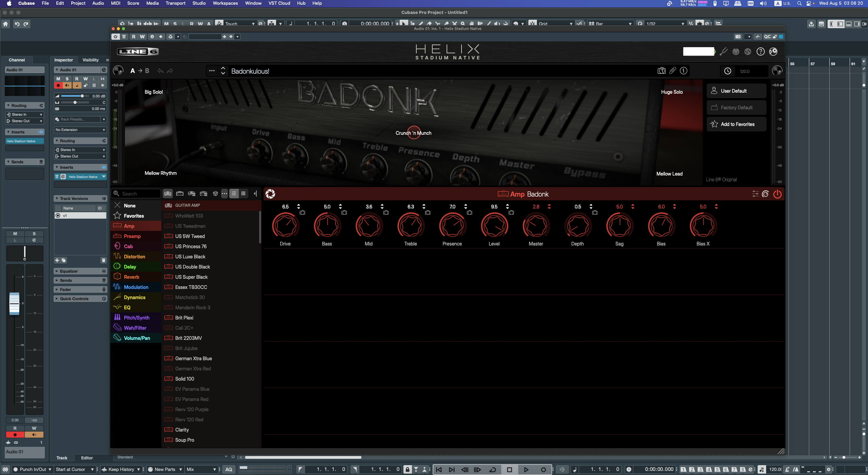Toggle monitor button on Audio 01 Inspector
The height and width of the screenshot is (475, 868).
[67, 86]
